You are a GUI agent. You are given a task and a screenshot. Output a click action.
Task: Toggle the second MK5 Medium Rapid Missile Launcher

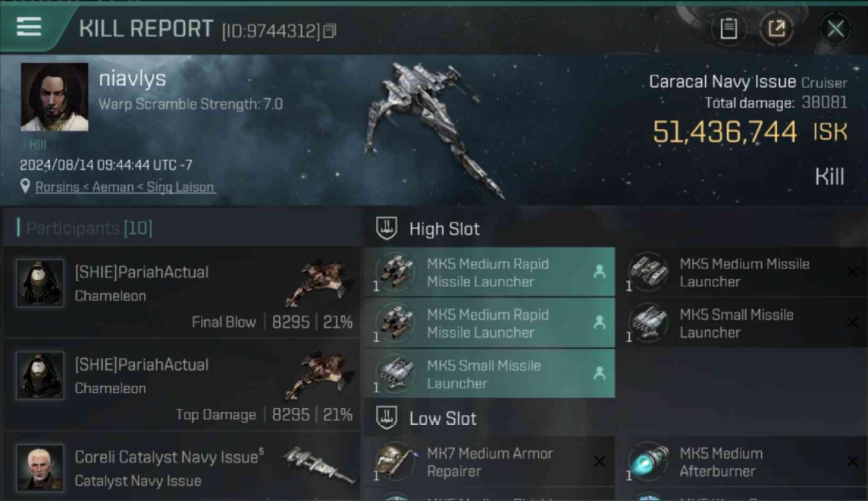[x=489, y=323]
